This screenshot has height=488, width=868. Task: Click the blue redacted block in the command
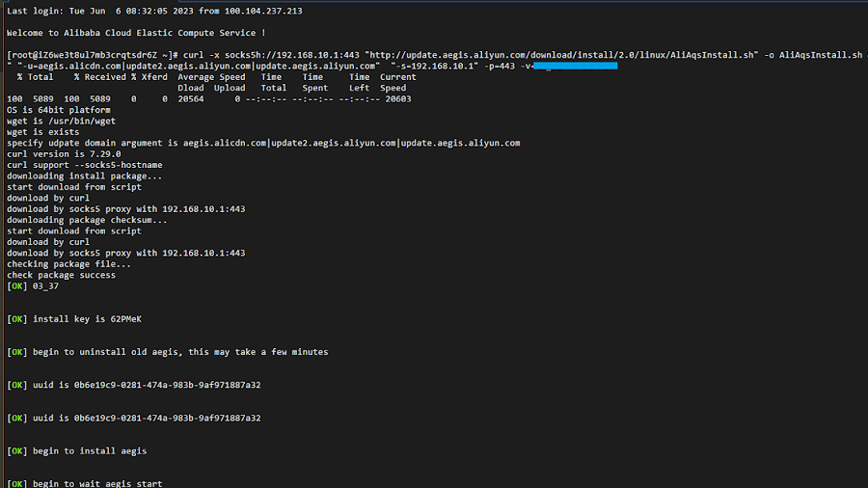pyautogui.click(x=575, y=66)
